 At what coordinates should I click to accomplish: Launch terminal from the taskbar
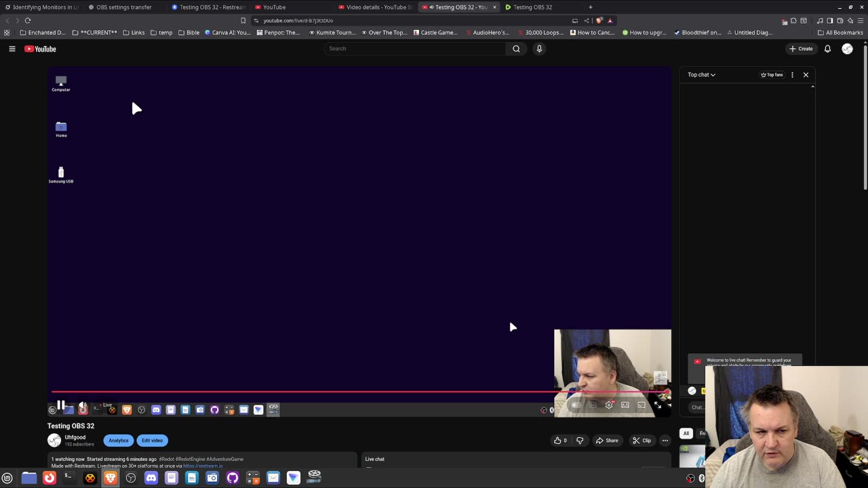click(x=68, y=478)
